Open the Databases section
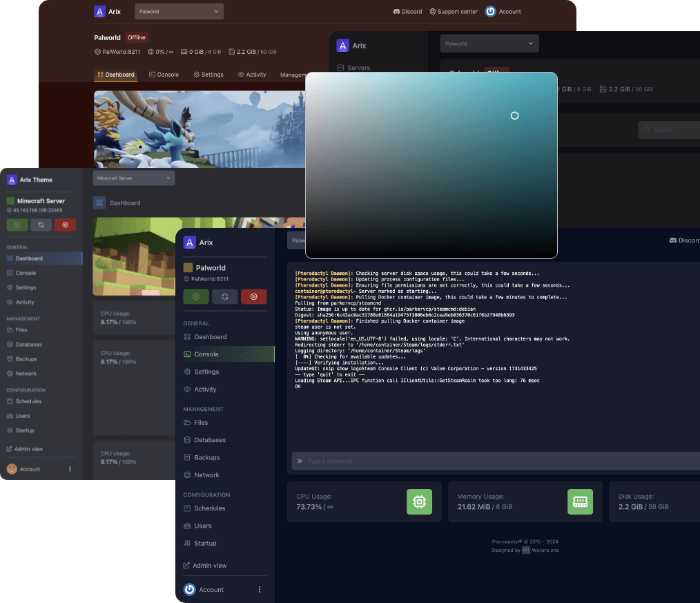This screenshot has width=700, height=603. coord(209,440)
